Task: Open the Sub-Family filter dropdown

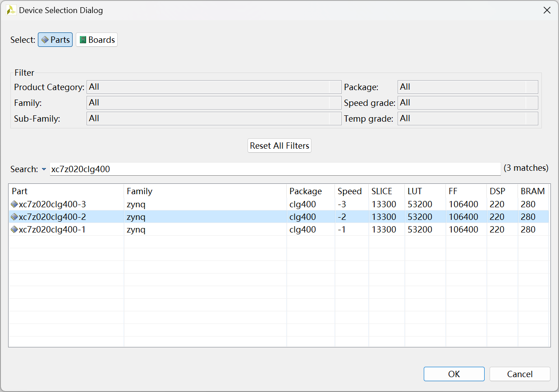Action: tap(214, 119)
